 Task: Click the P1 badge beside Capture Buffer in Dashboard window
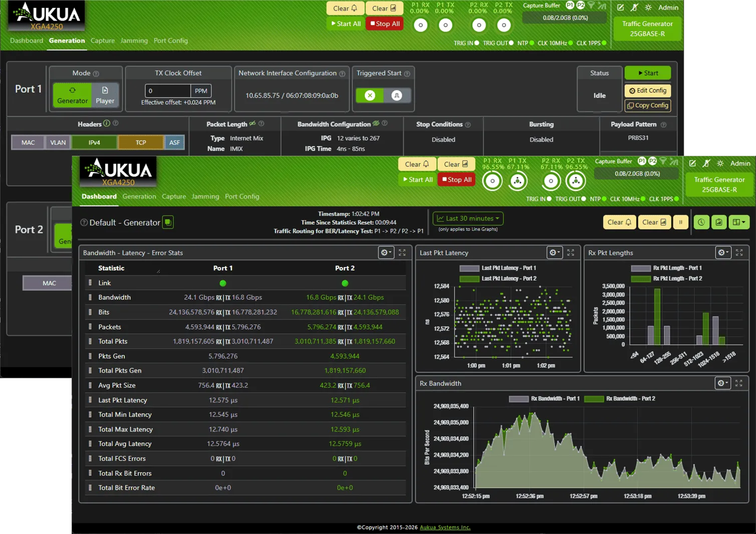(642, 161)
